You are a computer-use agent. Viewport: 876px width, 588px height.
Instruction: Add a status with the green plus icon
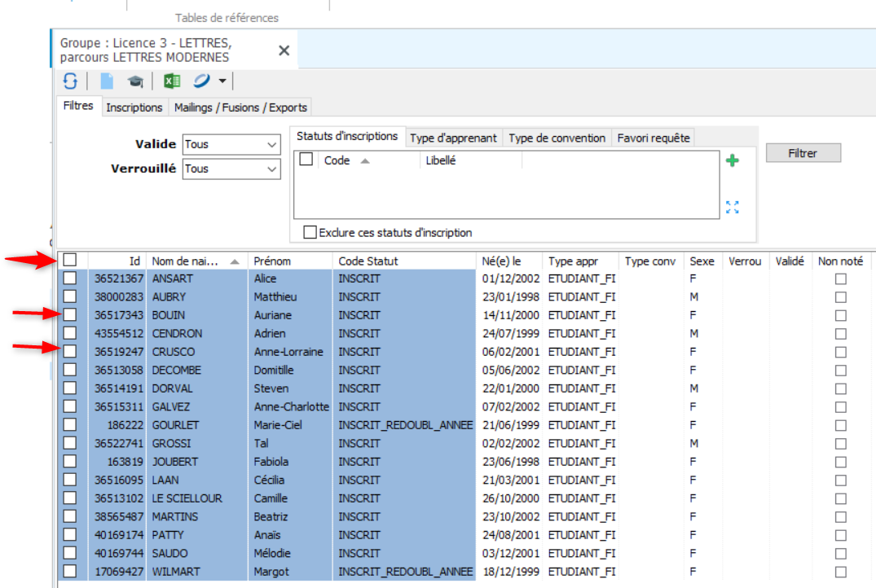733,160
